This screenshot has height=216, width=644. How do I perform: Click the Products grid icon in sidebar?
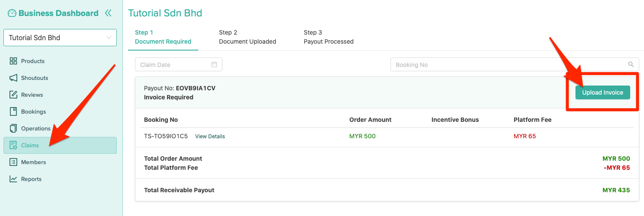pos(13,61)
